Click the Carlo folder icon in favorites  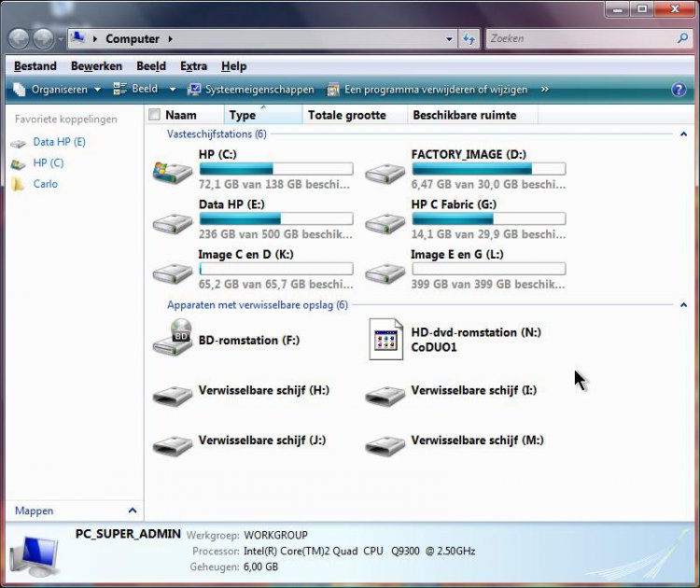point(18,184)
